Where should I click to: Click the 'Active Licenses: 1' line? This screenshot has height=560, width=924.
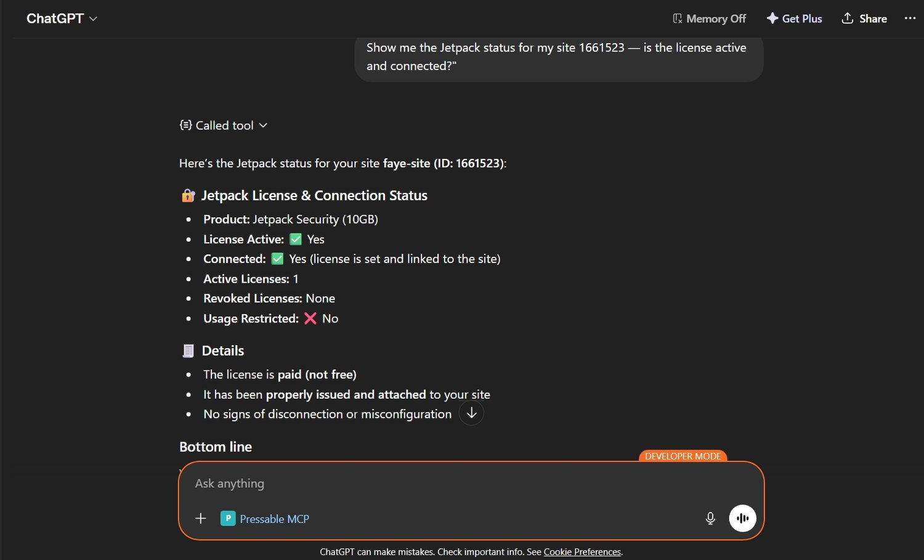point(251,278)
